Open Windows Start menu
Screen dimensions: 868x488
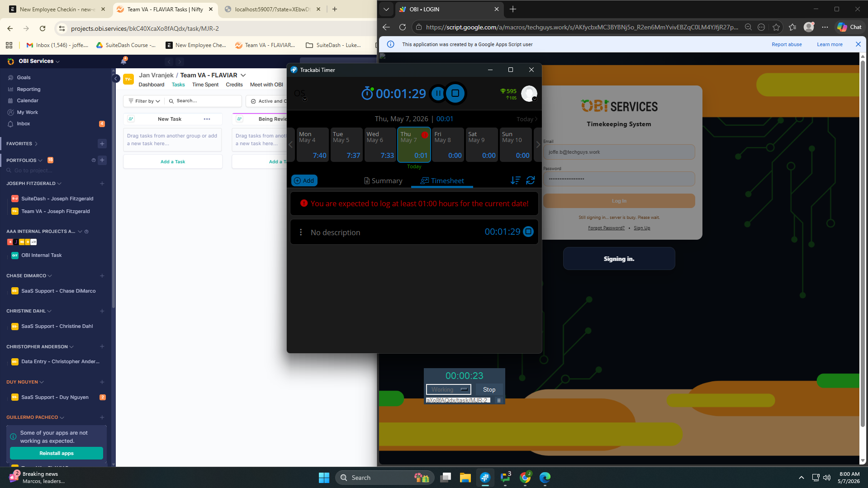click(324, 478)
